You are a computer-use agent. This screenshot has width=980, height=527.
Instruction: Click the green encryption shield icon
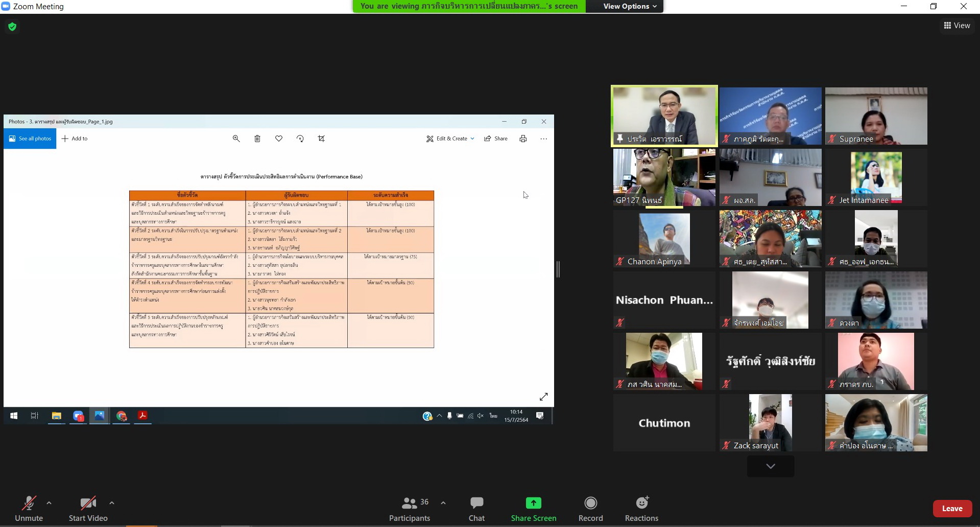(x=12, y=27)
